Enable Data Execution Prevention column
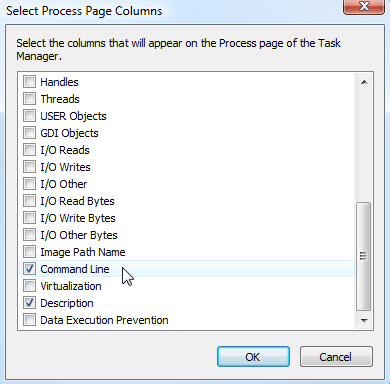 point(29,320)
